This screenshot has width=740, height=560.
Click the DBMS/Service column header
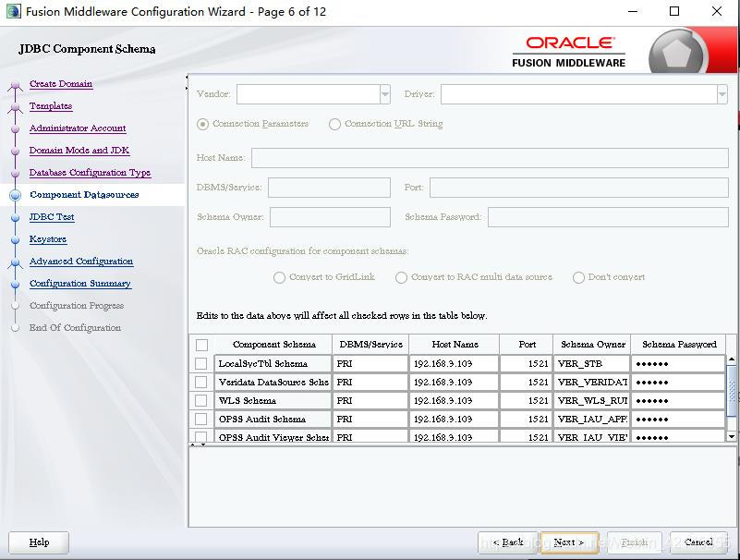pos(371,344)
